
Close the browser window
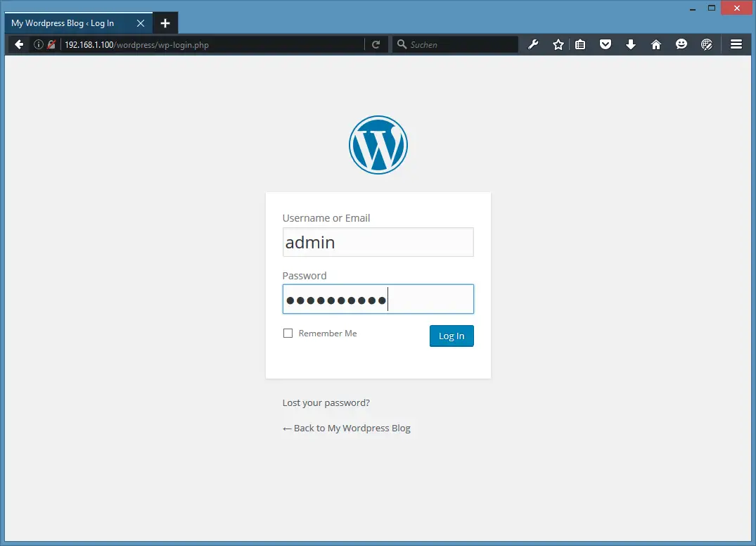[x=737, y=8]
